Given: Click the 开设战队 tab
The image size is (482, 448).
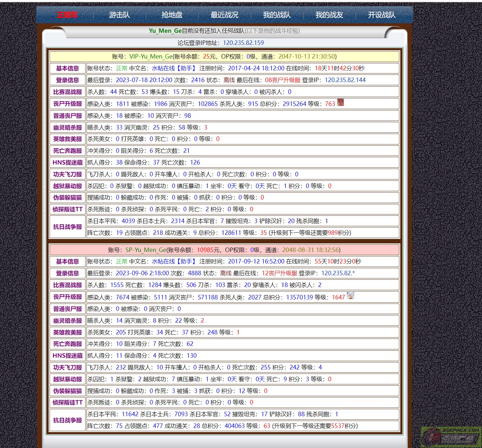Looking at the screenshot, I should pyautogui.click(x=382, y=15).
